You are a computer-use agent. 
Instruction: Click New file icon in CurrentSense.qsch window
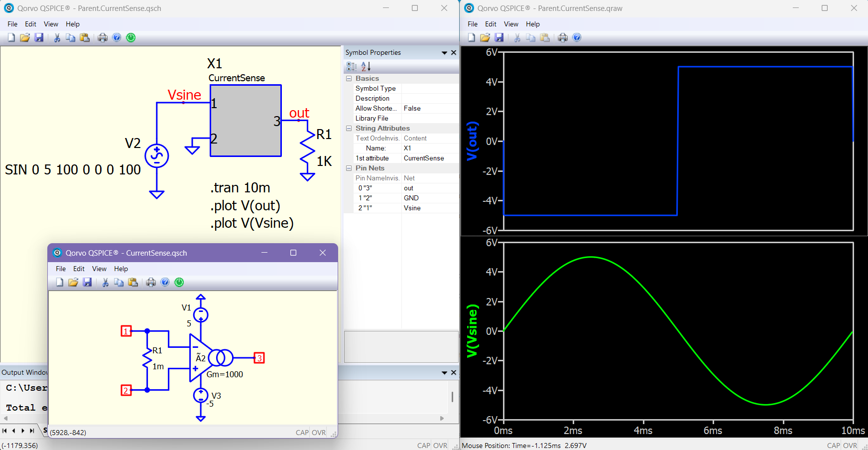[x=60, y=282]
